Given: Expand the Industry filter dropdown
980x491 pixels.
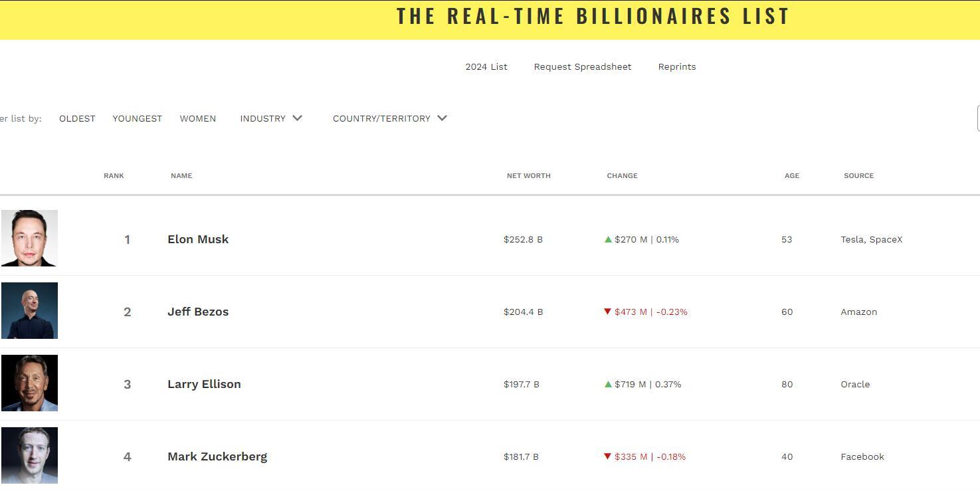Looking at the screenshot, I should (x=263, y=118).
